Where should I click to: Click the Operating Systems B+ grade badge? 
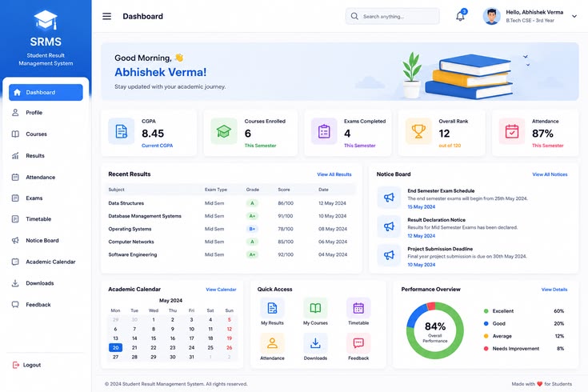point(252,229)
